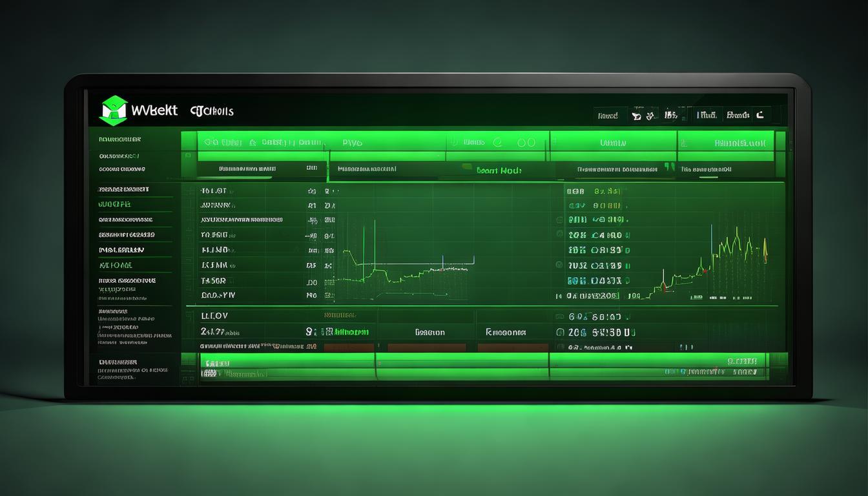The height and width of the screenshot is (496, 868).
Task: Toggle the round marker beside the third data row
Action: 559,220
